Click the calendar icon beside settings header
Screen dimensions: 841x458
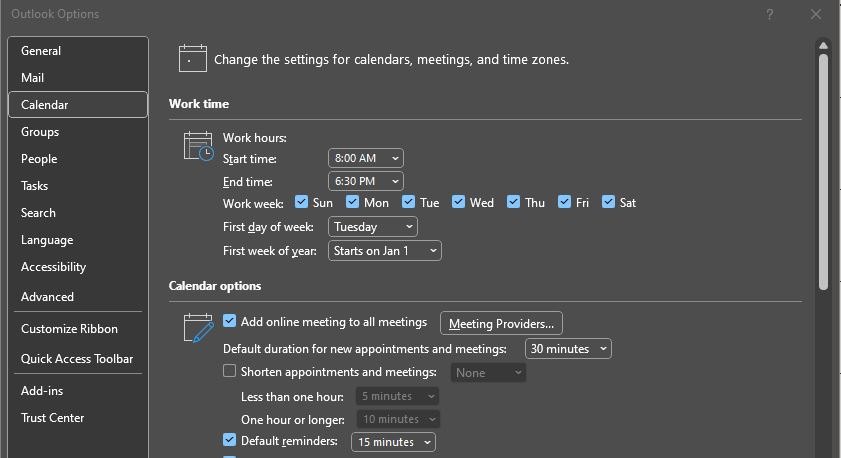193,58
